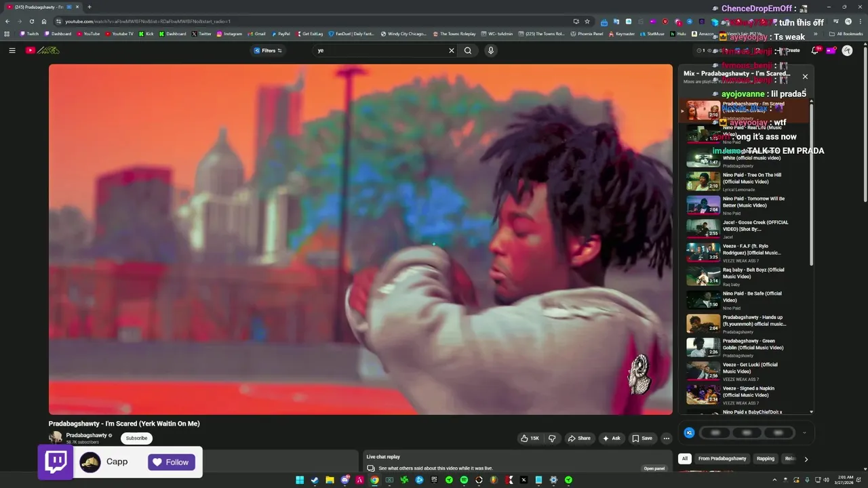This screenshot has width=868, height=488.
Task: Share the video
Action: [x=579, y=439]
